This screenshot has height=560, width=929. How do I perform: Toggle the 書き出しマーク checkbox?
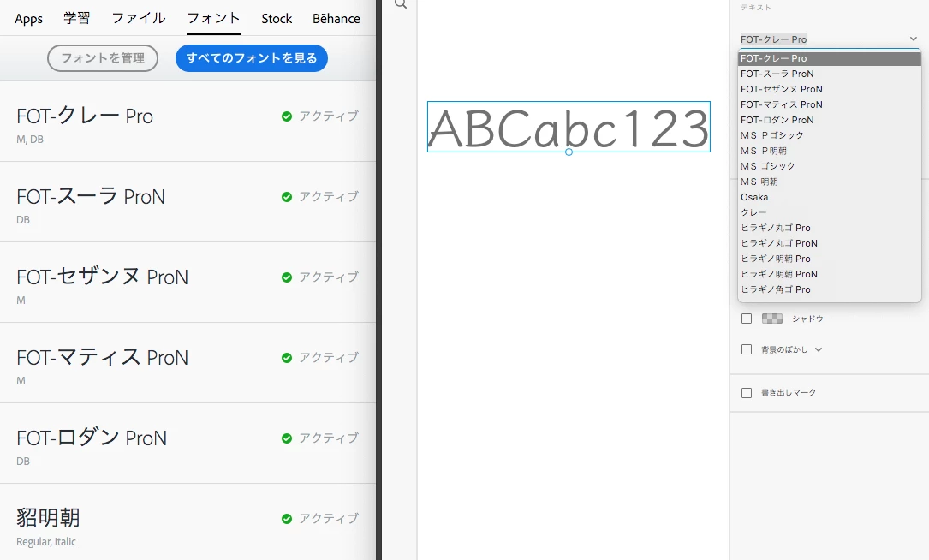pos(747,393)
